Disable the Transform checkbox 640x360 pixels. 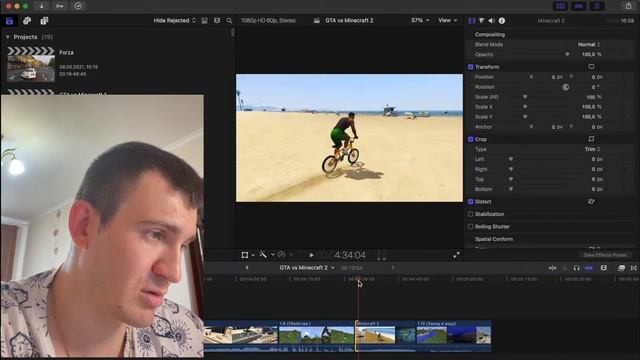pyautogui.click(x=471, y=67)
